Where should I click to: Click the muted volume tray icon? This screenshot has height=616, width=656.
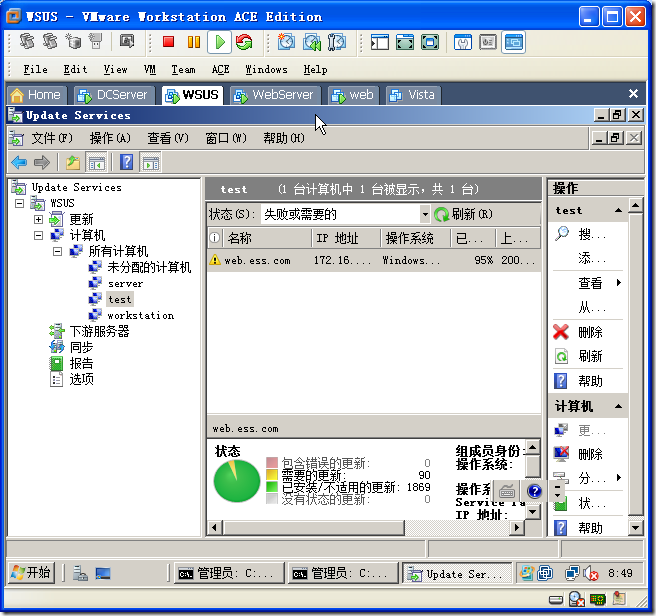point(590,573)
